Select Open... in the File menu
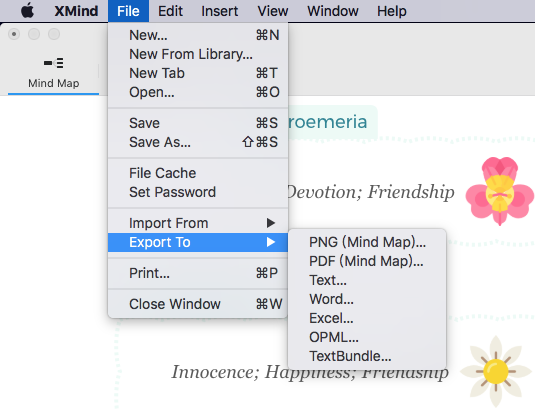Image resolution: width=535 pixels, height=410 pixels. tap(198, 92)
